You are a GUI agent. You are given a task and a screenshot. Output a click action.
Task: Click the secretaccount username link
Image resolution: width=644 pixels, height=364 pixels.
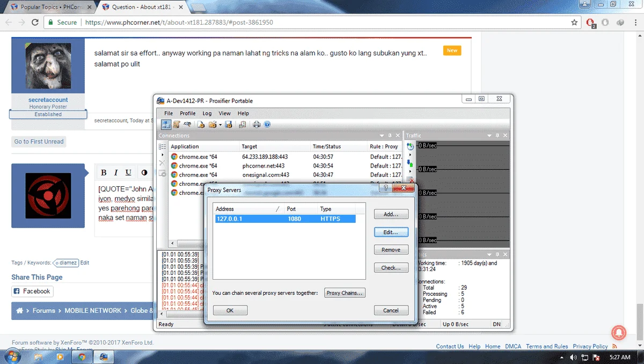click(x=48, y=100)
